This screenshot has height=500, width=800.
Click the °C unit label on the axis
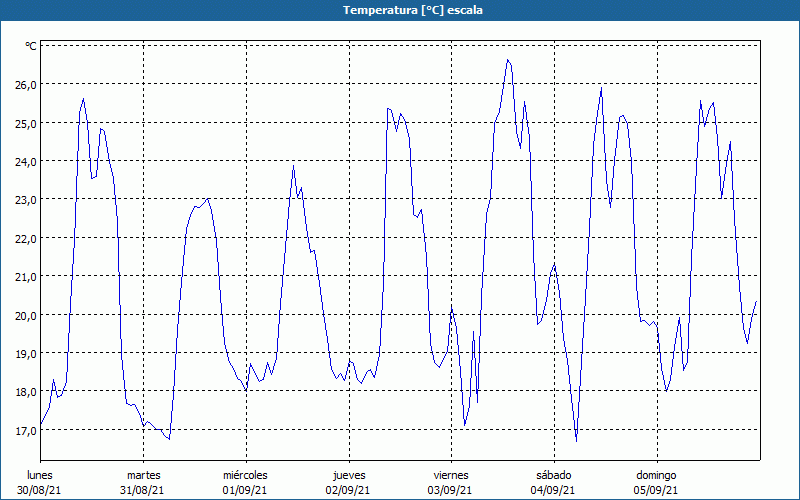click(x=31, y=46)
